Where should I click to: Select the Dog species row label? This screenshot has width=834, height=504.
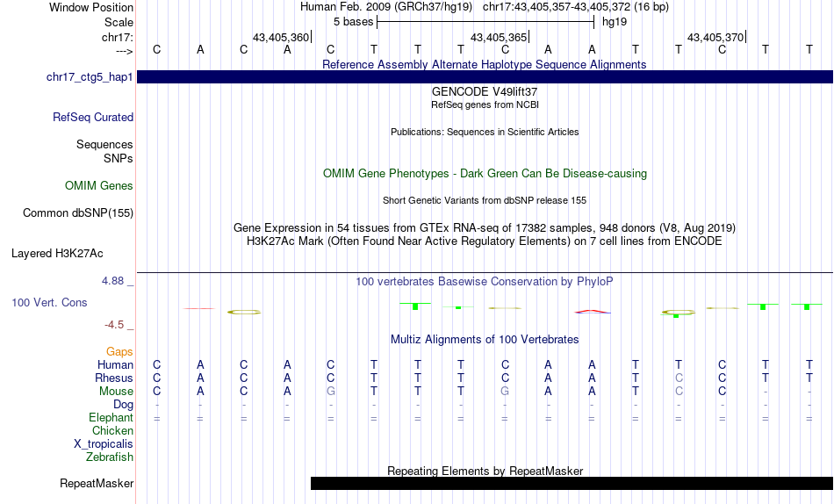[123, 405]
